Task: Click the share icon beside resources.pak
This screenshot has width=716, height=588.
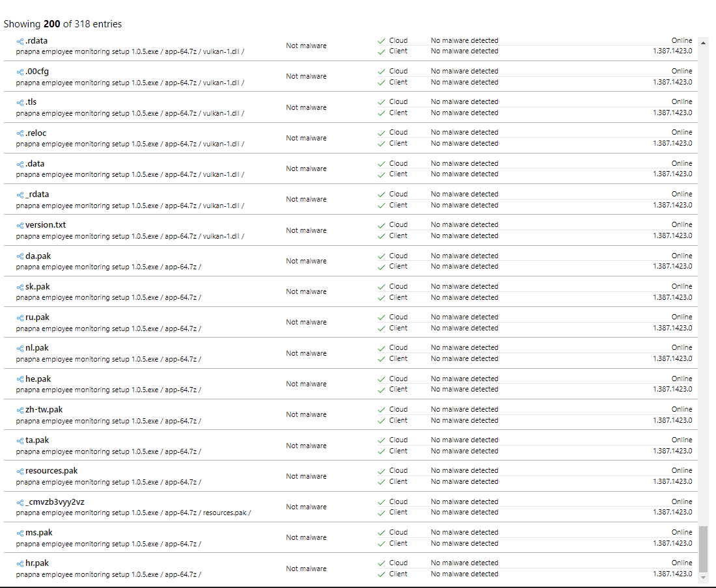Action: 20,471
